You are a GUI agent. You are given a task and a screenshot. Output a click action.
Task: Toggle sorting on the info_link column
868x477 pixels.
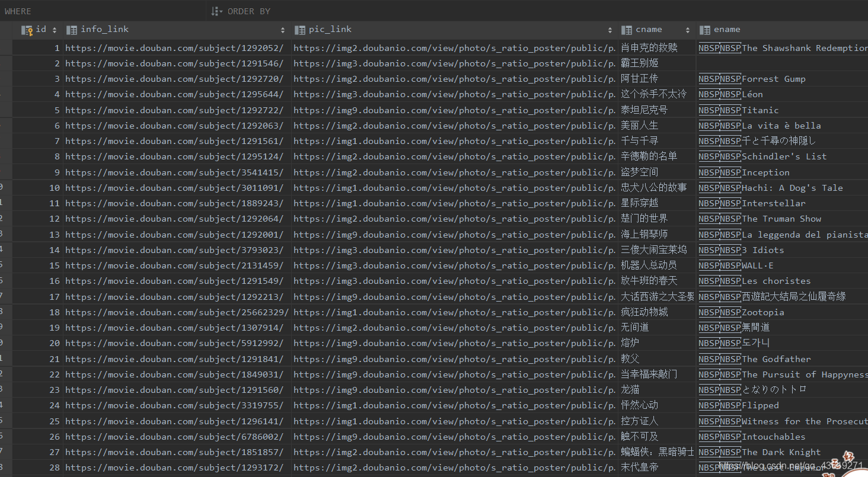282,29
